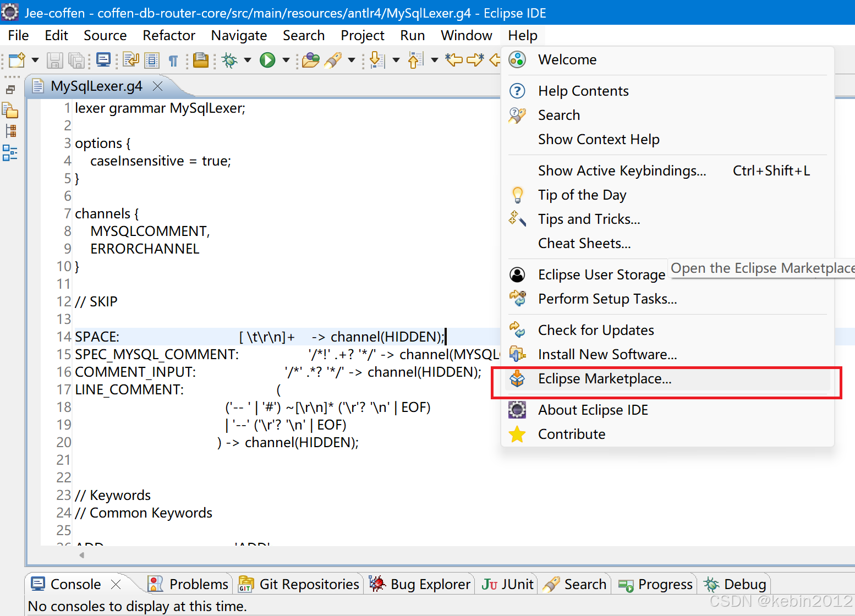Click the Next Annotation down-arrow icon
The image size is (855, 616).
[x=377, y=60]
